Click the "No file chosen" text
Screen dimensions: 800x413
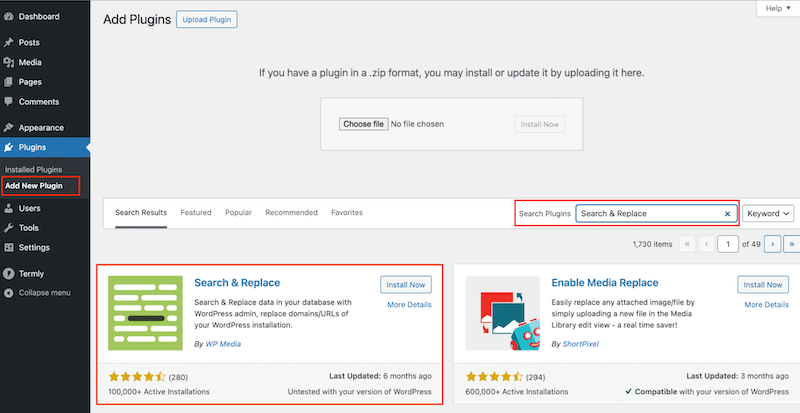pyautogui.click(x=417, y=124)
